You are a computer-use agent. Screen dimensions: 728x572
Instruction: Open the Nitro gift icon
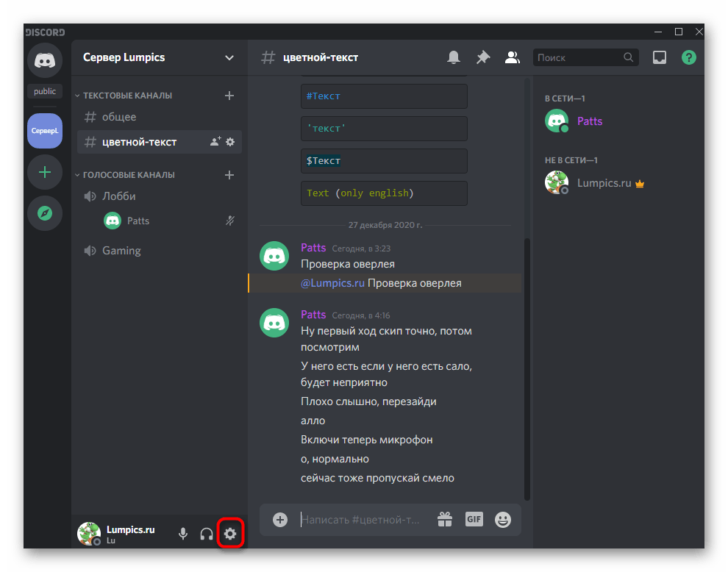pyautogui.click(x=445, y=520)
